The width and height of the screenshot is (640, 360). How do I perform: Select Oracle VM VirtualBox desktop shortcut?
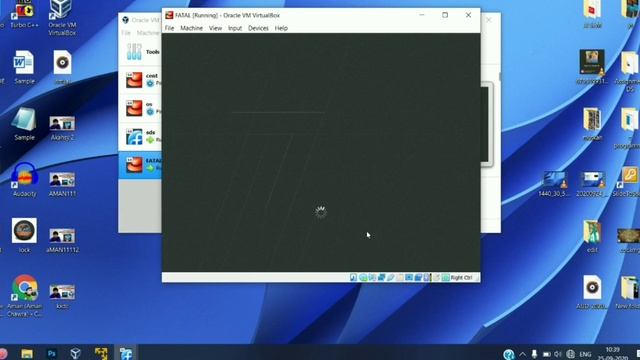coord(62,18)
